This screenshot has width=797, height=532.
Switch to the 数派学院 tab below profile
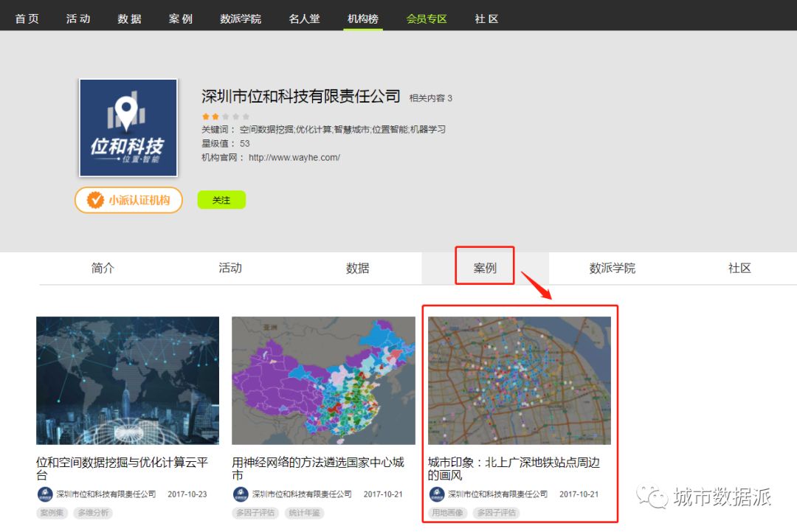click(612, 268)
